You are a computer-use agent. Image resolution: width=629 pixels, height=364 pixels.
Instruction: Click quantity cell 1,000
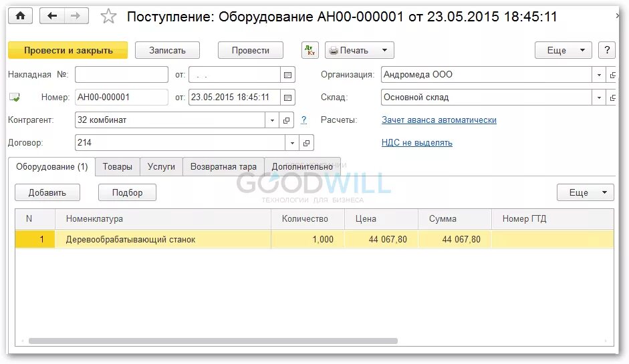(x=307, y=239)
